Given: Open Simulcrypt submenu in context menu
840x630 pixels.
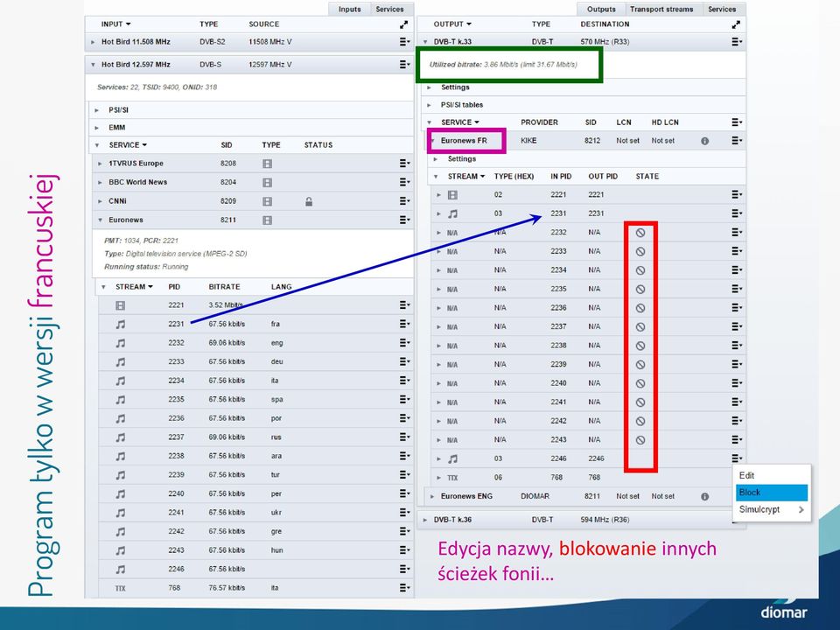Looking at the screenshot, I should (772, 509).
